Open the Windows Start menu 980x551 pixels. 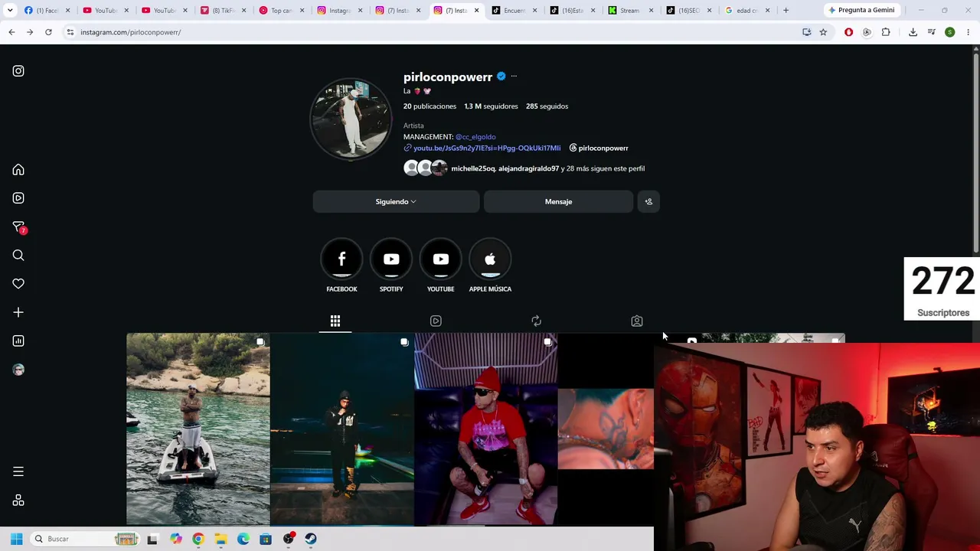16,539
